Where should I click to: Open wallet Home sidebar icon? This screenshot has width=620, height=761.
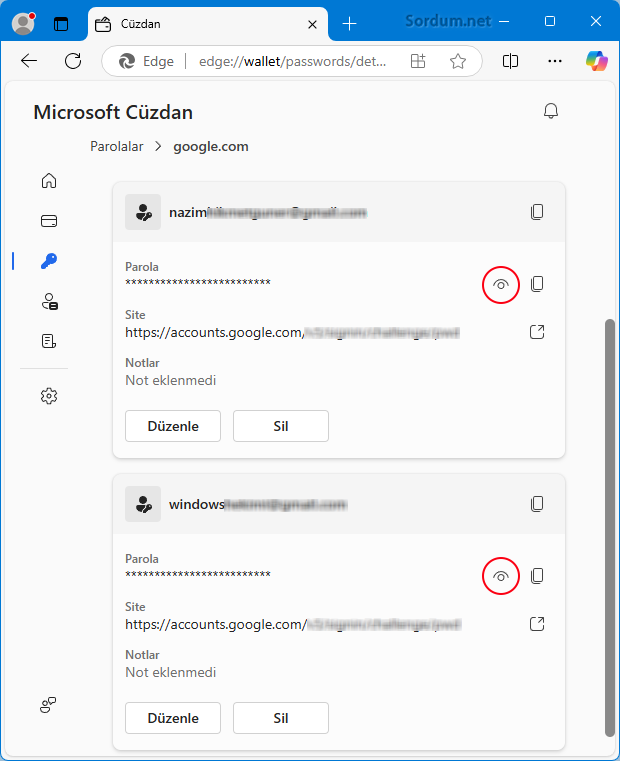(x=49, y=181)
